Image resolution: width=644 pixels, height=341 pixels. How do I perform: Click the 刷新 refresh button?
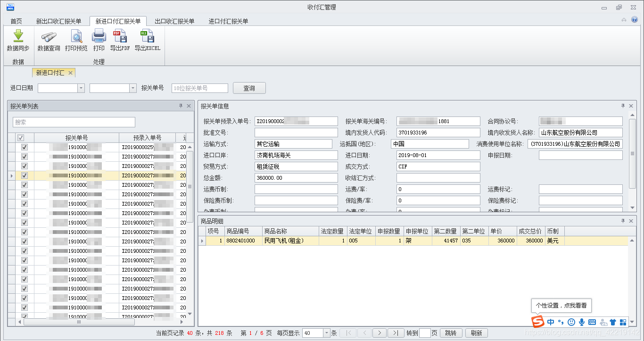tap(476, 333)
